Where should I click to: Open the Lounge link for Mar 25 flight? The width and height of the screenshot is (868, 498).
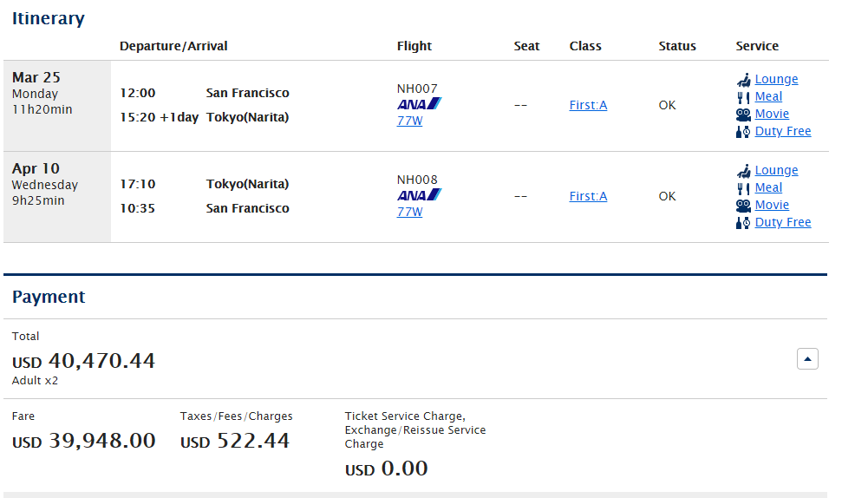pyautogui.click(x=776, y=79)
